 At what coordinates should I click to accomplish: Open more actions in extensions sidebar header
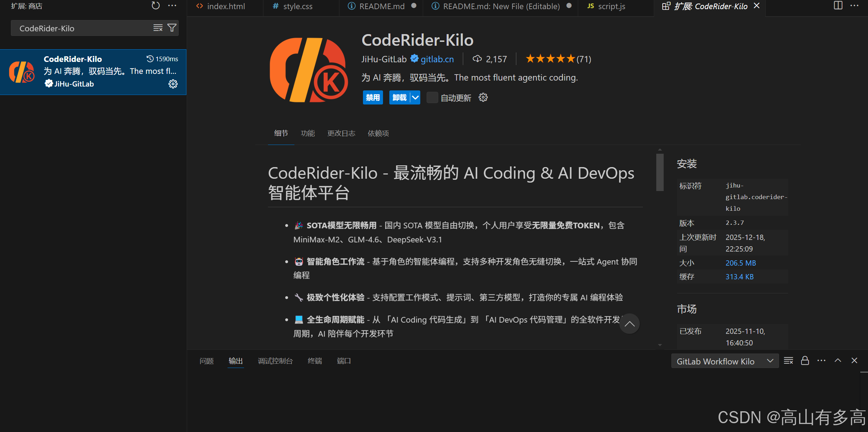(172, 6)
